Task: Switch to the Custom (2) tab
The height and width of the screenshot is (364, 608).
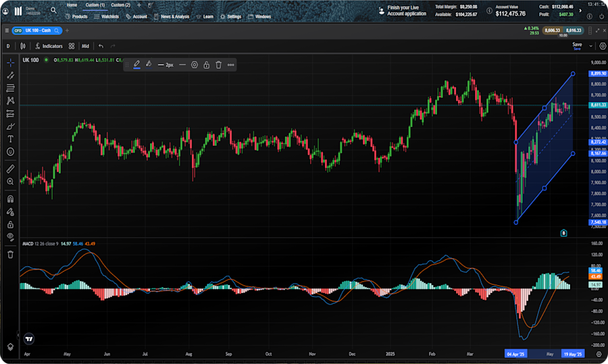Action: pos(122,5)
